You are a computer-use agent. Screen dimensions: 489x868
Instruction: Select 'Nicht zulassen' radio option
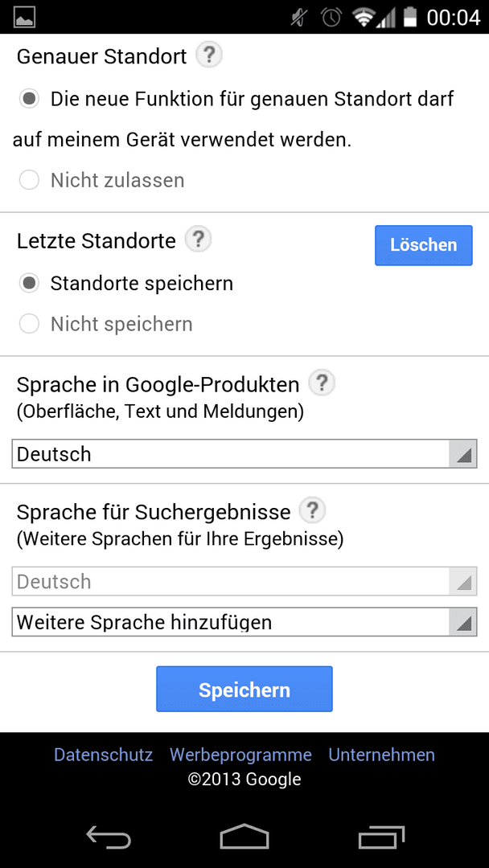29,180
